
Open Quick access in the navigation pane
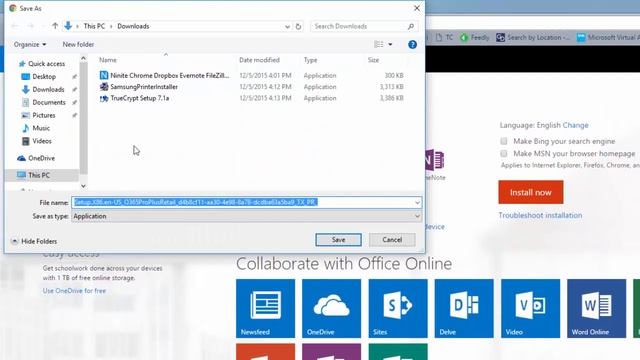pyautogui.click(x=47, y=64)
